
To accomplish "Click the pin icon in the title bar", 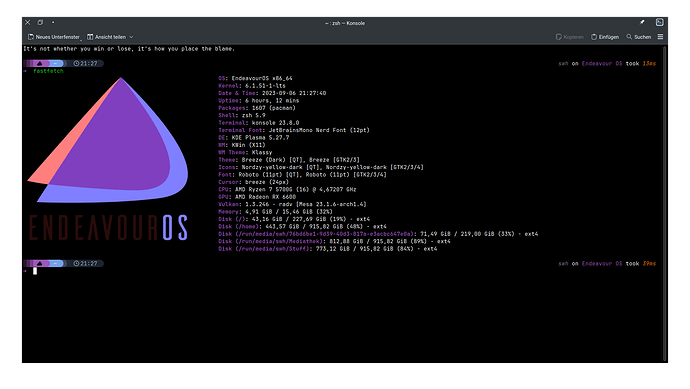I will coord(642,22).
